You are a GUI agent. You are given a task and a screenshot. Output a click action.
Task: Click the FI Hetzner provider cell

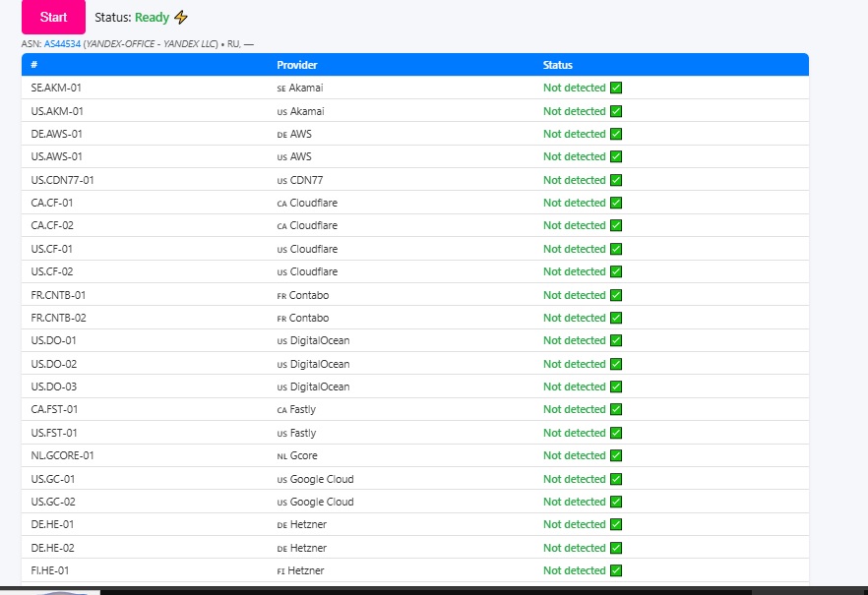[x=300, y=570]
